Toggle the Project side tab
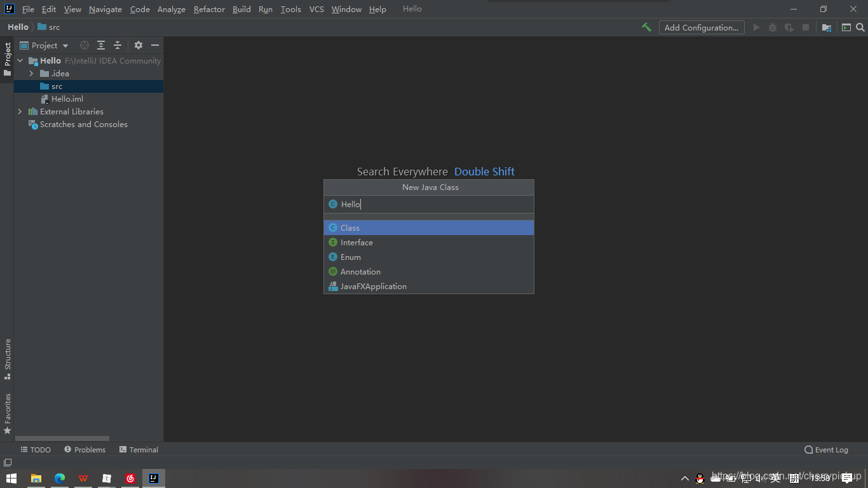 click(x=7, y=58)
